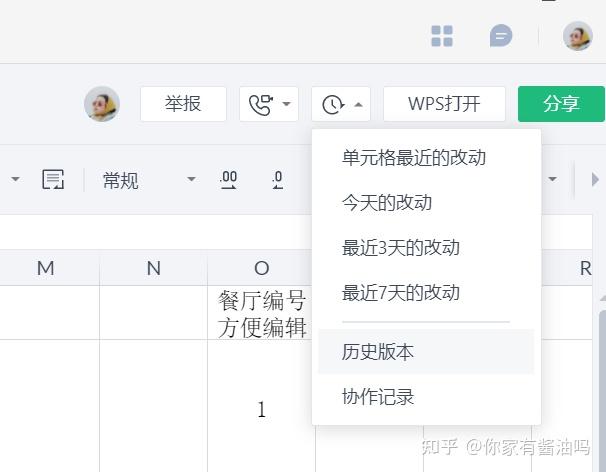Open the comments chat bubble icon
This screenshot has width=606, height=472.
[500, 36]
